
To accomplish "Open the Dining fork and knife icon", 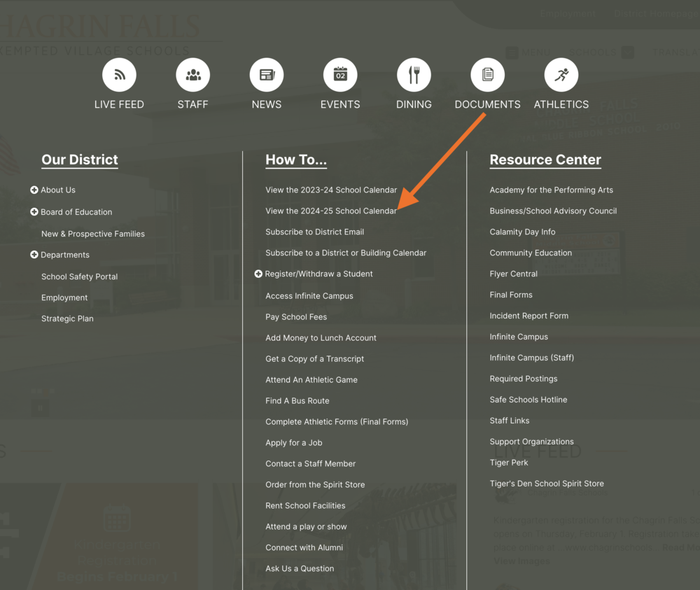I will click(x=414, y=75).
